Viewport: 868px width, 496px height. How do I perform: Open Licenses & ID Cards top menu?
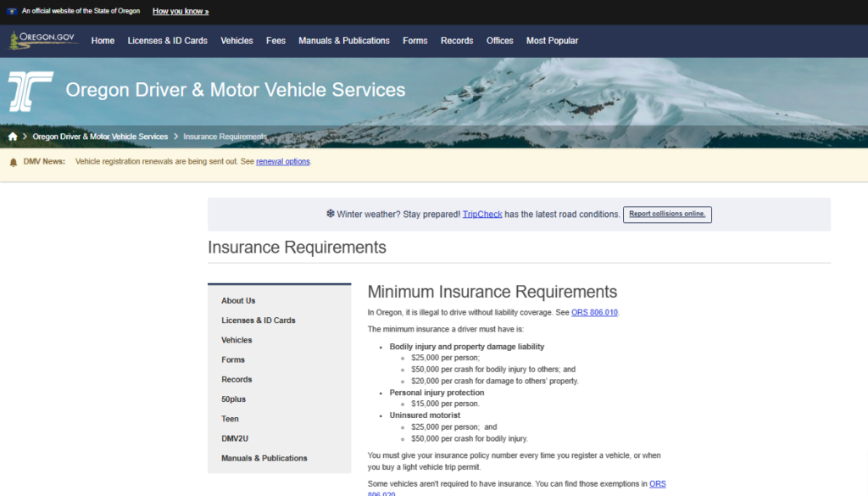pyautogui.click(x=167, y=41)
